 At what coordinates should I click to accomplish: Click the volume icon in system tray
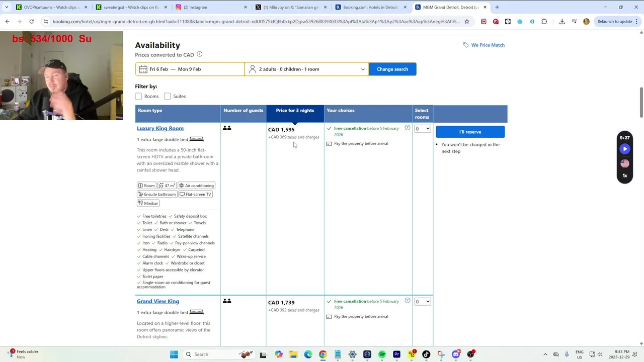click(x=600, y=354)
